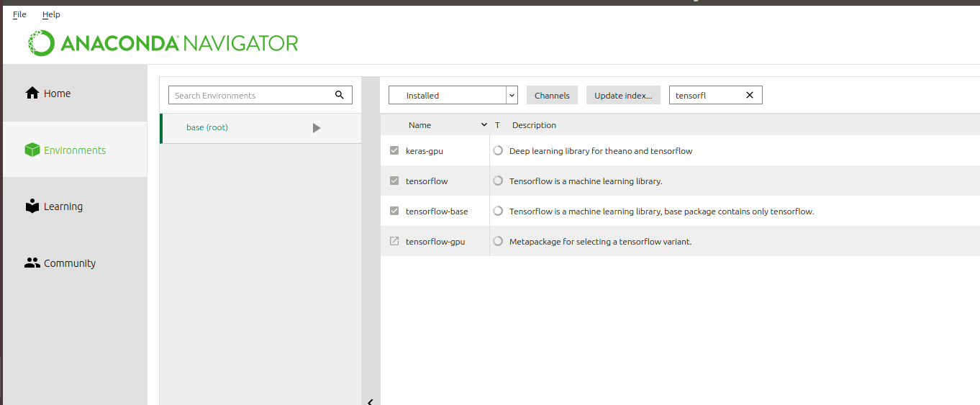Viewport: 980px width, 405px height.
Task: Select the tensorflow-base package name
Action: [x=437, y=211]
